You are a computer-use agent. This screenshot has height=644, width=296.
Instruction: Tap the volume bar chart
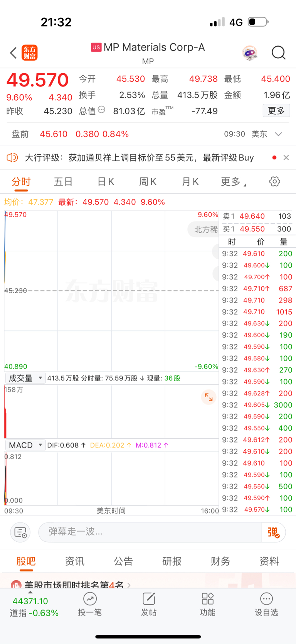(111, 411)
